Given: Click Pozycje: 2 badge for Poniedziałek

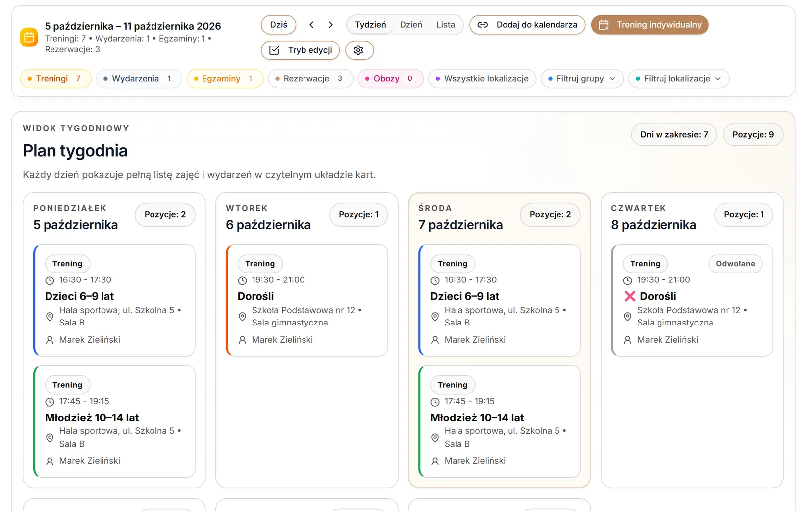Looking at the screenshot, I should [165, 215].
